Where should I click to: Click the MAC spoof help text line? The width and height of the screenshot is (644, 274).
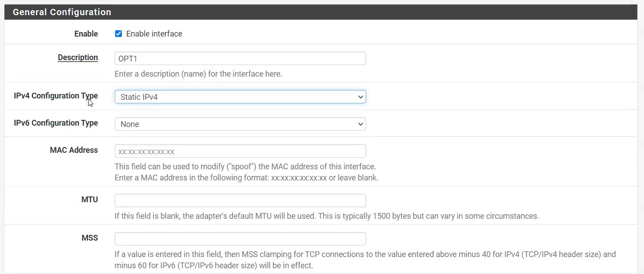pyautogui.click(x=246, y=167)
